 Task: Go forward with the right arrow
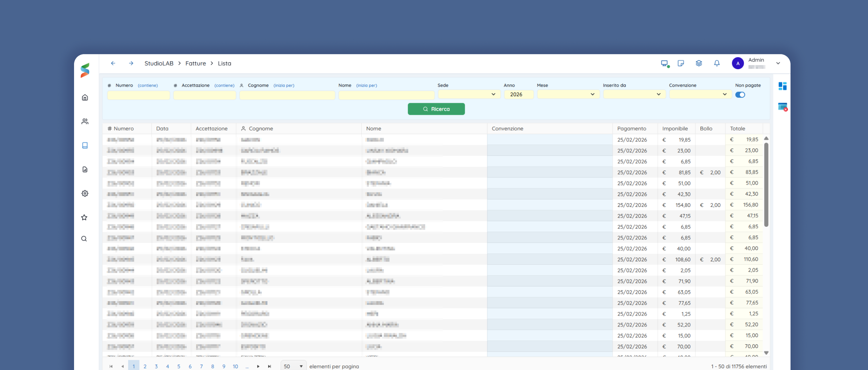[131, 63]
